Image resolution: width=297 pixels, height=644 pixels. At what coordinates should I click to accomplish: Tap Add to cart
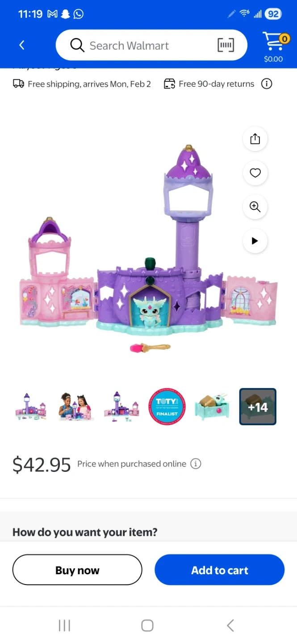click(220, 570)
